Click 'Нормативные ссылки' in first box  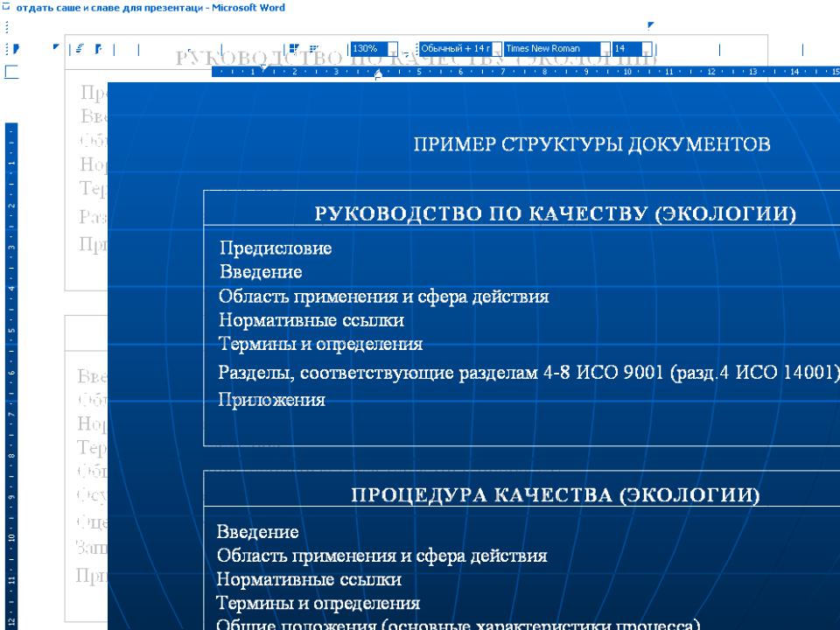[311, 320]
